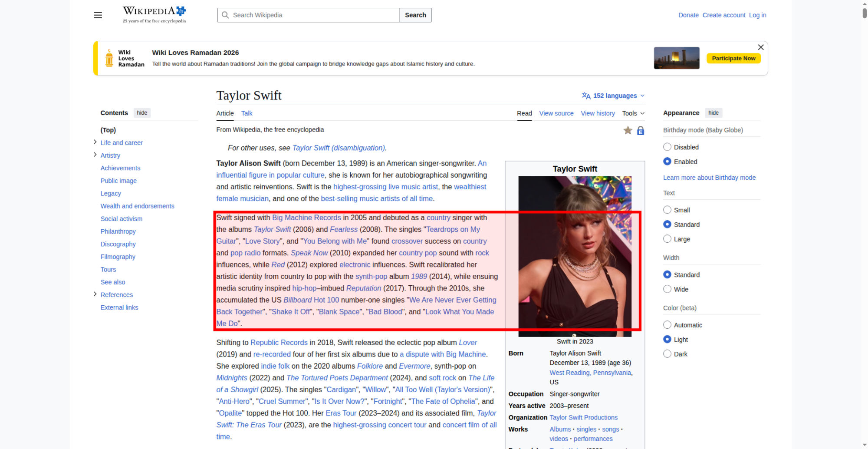Select the Large text size option

pos(667,239)
